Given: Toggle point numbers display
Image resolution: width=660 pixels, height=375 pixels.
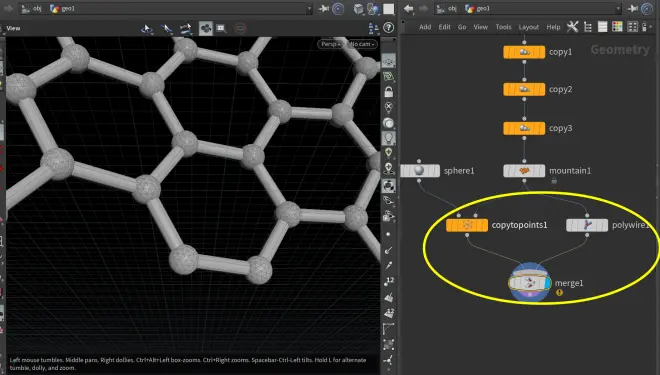Looking at the screenshot, I should [389, 281].
